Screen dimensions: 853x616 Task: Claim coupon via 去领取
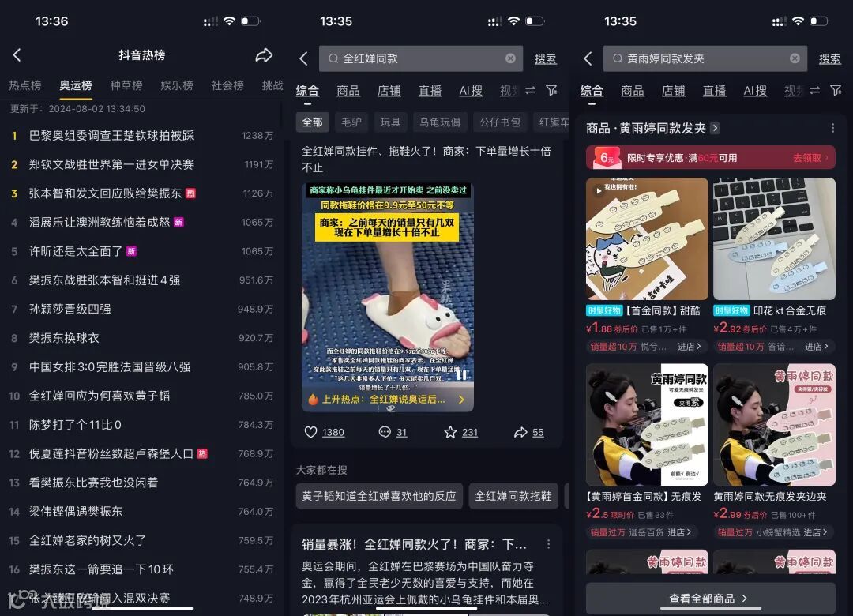click(x=810, y=158)
